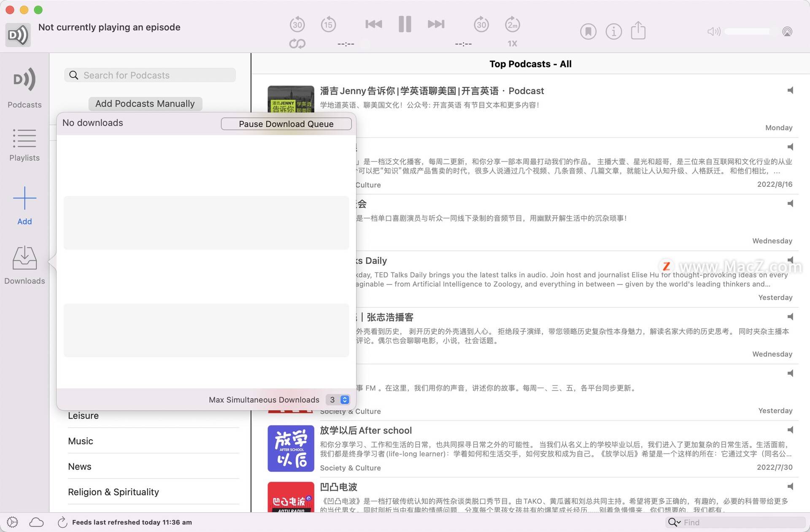Click speaker icon for the 单口喜剧 podcast
This screenshot has height=532, width=810.
790,203
